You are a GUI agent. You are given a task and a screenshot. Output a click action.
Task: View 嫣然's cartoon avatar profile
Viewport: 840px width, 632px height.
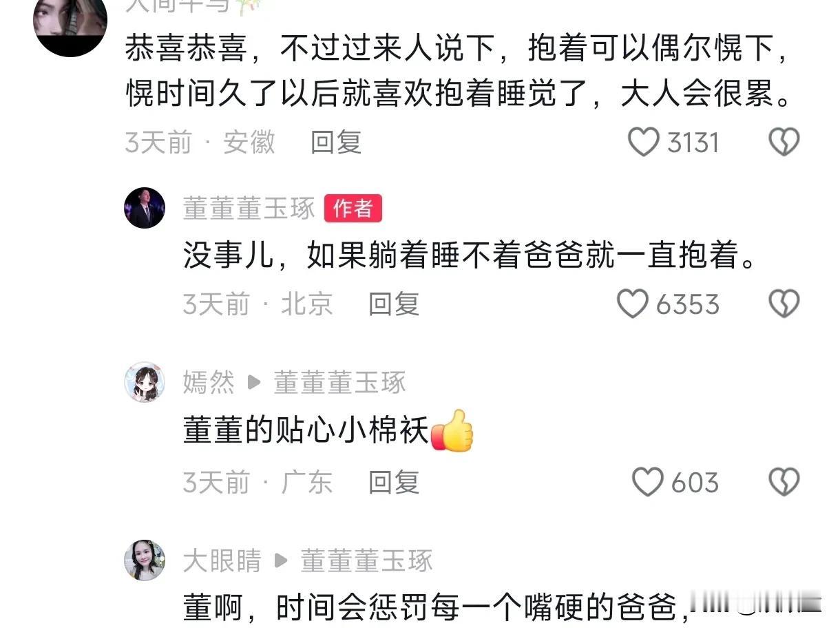(x=145, y=382)
